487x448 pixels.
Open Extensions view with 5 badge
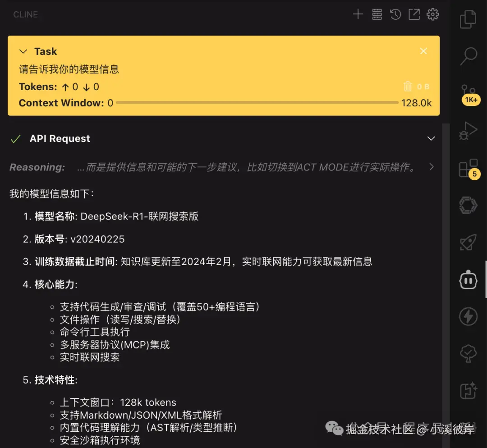pyautogui.click(x=469, y=169)
